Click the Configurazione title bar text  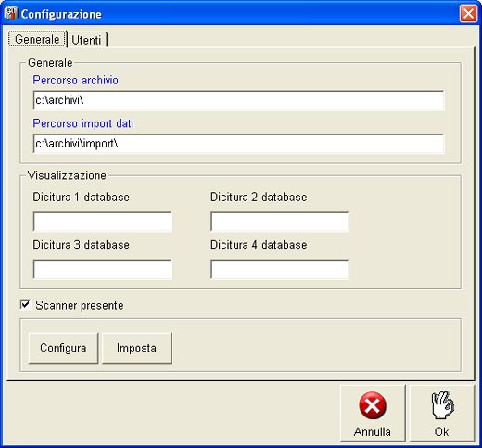tap(61, 14)
